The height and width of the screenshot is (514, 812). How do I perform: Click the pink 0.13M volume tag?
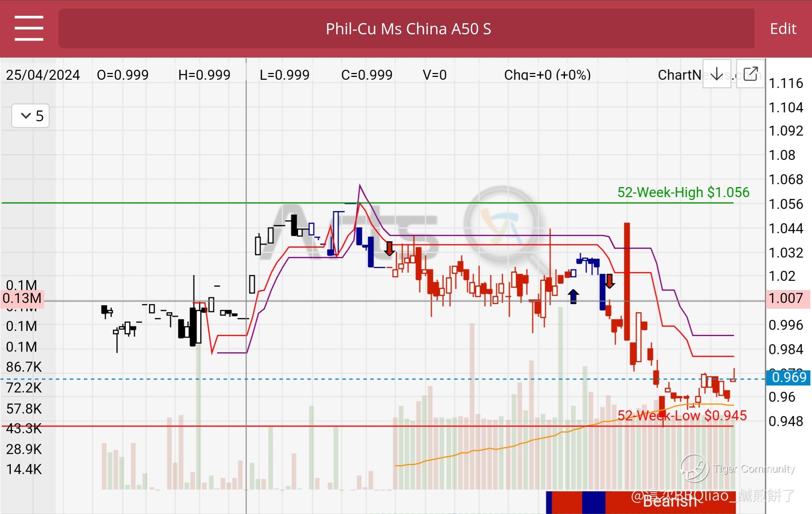point(22,298)
